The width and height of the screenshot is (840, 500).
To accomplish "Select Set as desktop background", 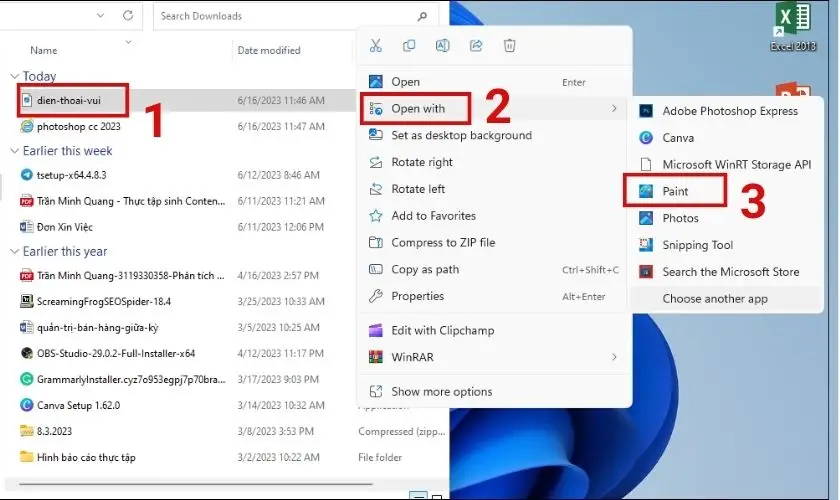I will click(x=494, y=135).
